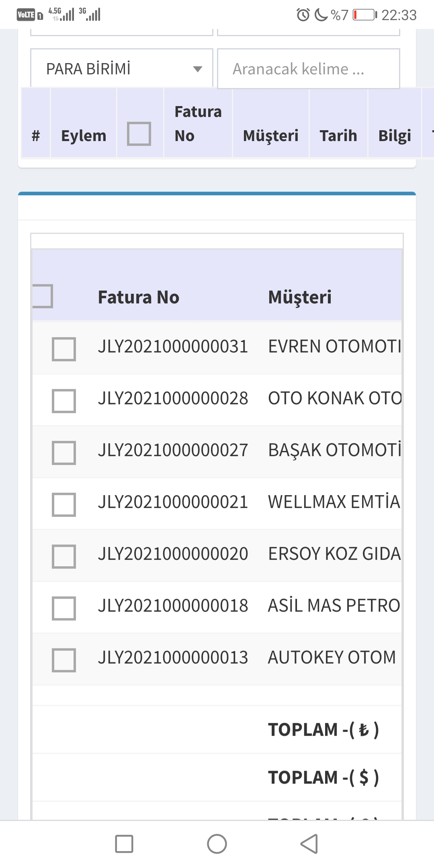Sort by the Fatura No column header

[x=139, y=297]
